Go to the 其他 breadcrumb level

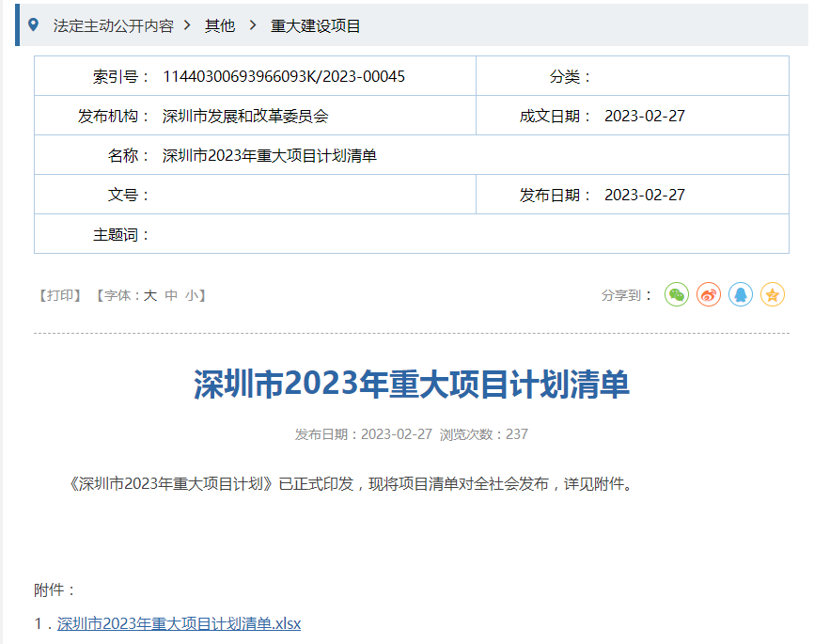click(220, 26)
